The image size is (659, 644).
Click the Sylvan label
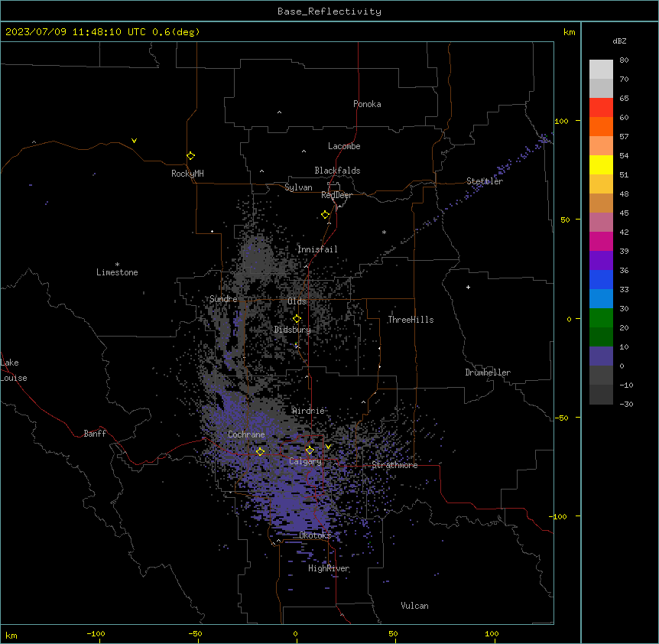(298, 187)
